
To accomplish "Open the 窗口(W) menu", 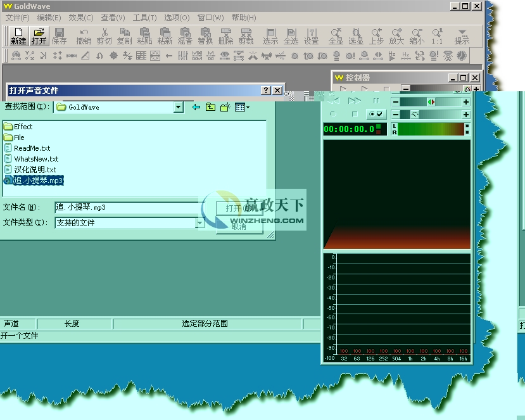I will pos(211,17).
